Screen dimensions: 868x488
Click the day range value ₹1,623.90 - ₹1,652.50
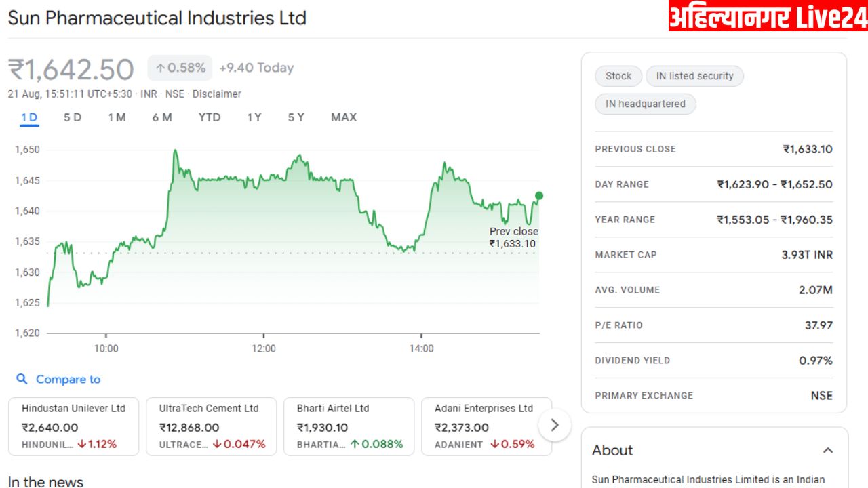coord(775,184)
